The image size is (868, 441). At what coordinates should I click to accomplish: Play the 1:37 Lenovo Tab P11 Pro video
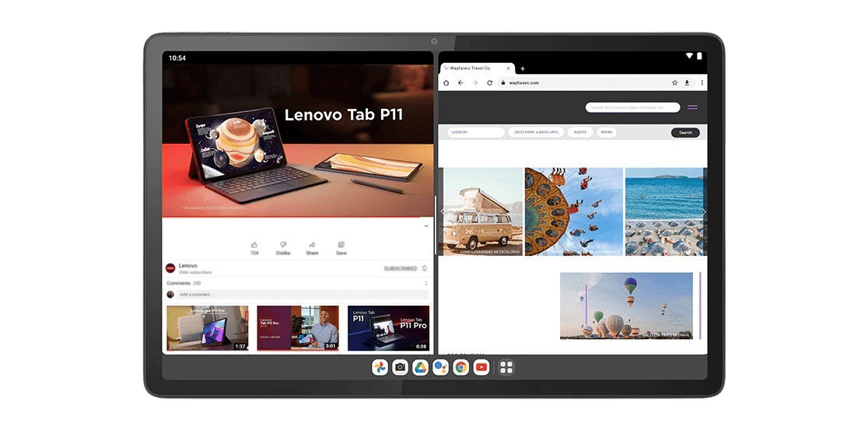point(208,327)
